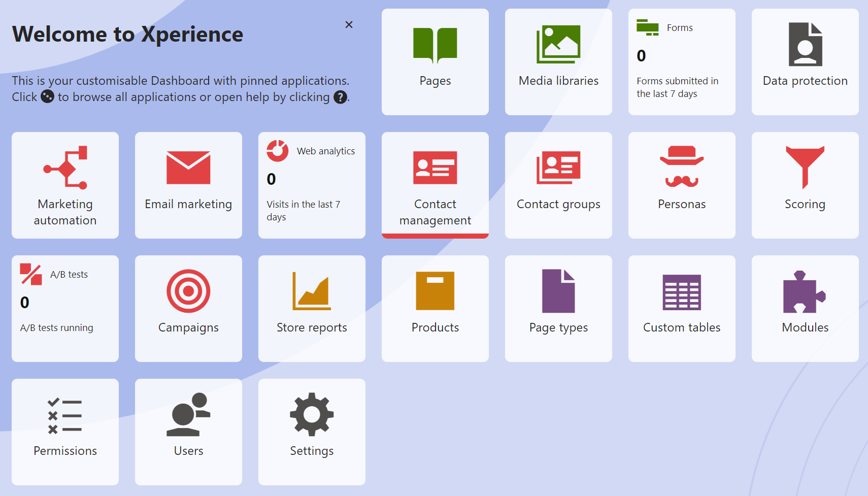
Task: Open the Media libraries picture icon
Action: coord(558,44)
